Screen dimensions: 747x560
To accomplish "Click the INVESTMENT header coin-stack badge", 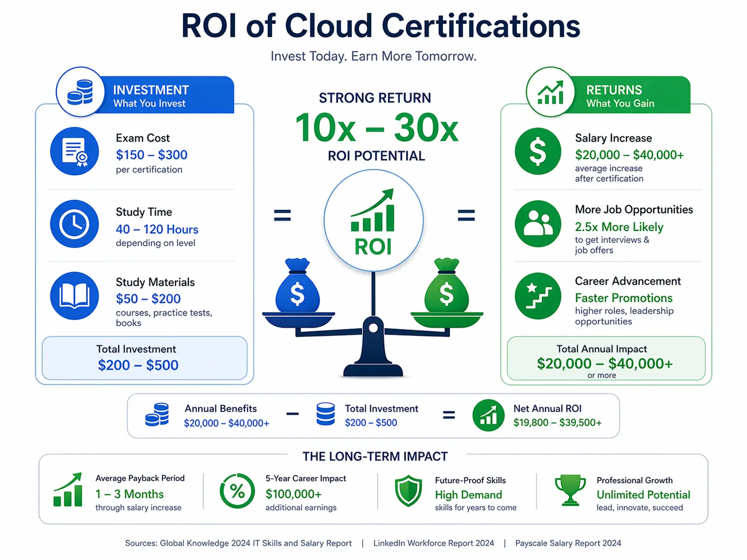I will (x=80, y=91).
